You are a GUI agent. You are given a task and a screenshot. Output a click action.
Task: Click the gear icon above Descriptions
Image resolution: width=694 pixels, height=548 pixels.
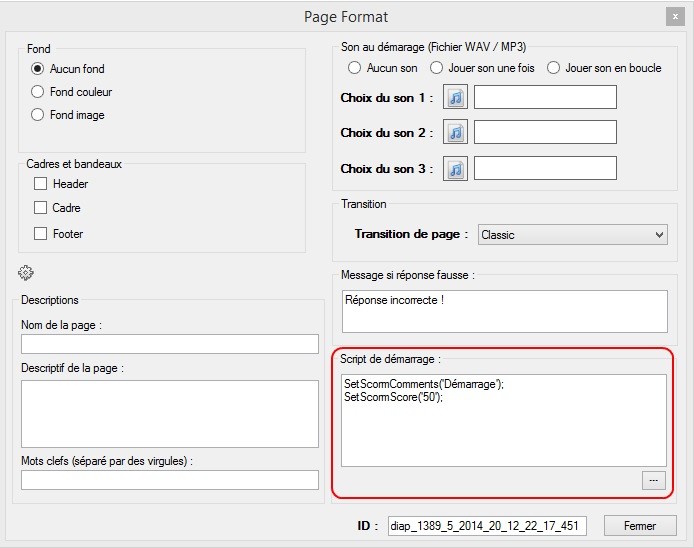[x=26, y=273]
